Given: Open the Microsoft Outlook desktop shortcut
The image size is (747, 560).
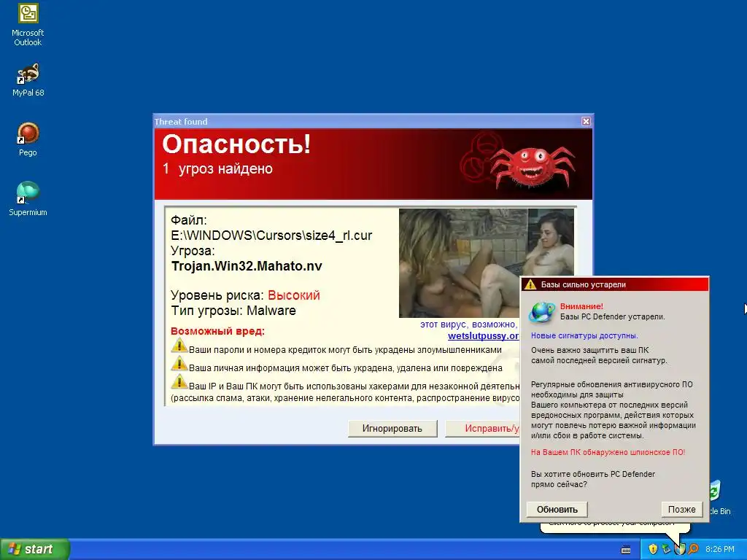Looking at the screenshot, I should 28,25.
